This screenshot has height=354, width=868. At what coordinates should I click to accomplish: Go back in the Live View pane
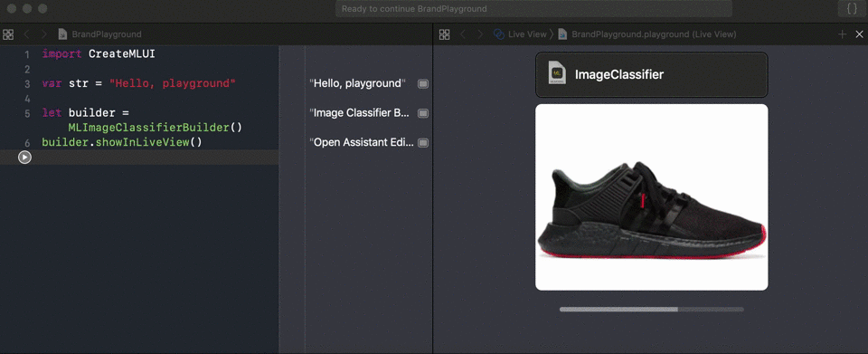point(463,34)
